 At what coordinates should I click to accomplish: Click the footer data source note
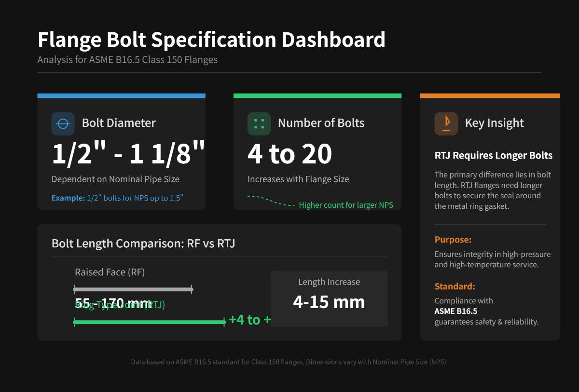click(289, 362)
